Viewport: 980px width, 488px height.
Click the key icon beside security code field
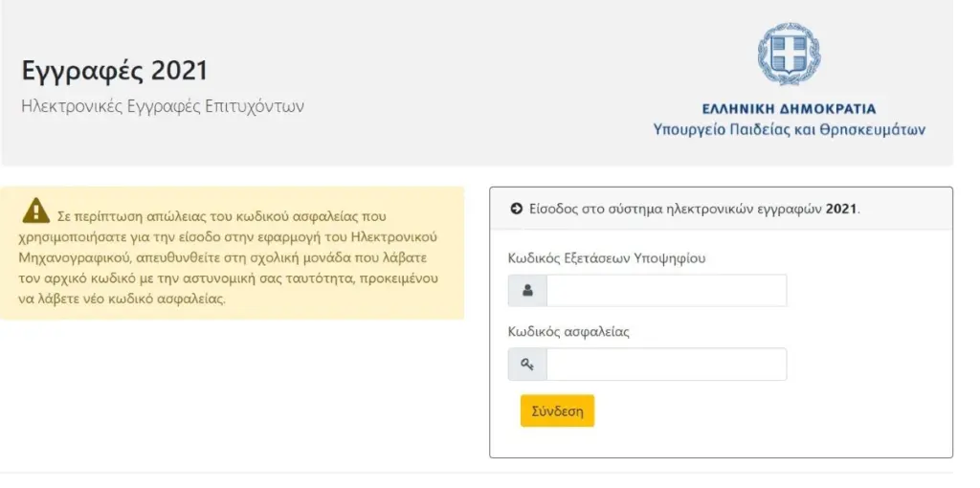click(x=527, y=365)
